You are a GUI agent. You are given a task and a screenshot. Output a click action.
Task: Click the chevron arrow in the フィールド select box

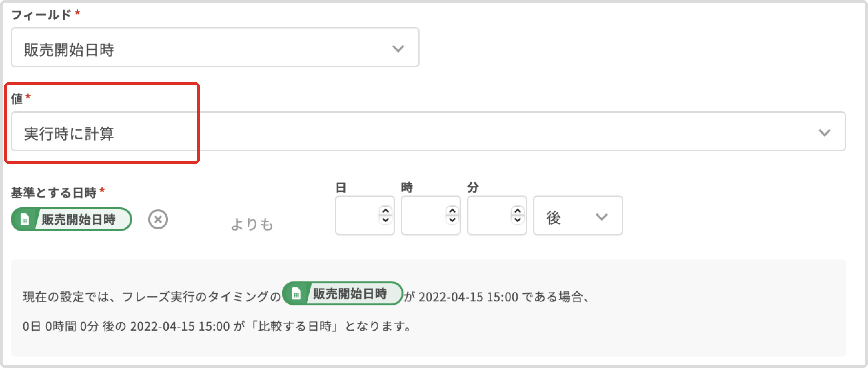pyautogui.click(x=398, y=49)
